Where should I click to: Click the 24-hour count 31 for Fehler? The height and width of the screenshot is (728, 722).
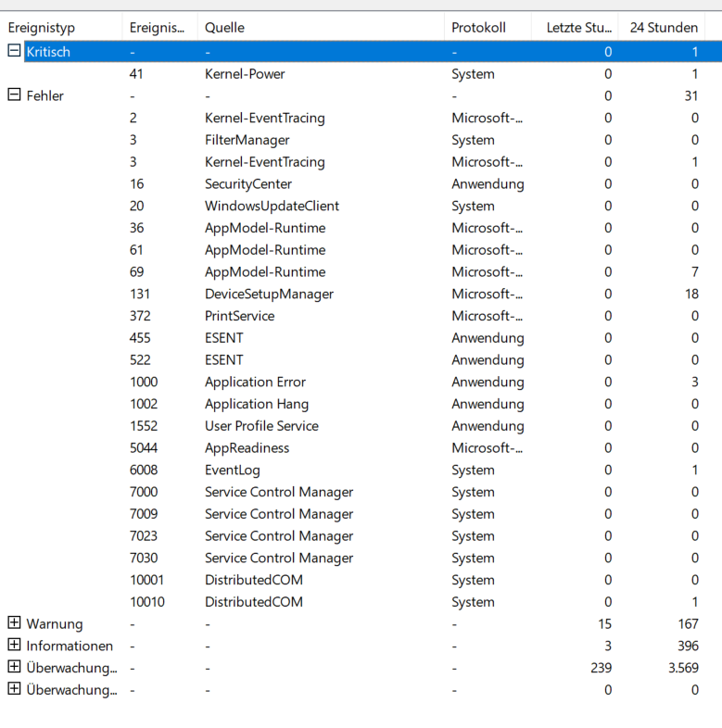691,95
